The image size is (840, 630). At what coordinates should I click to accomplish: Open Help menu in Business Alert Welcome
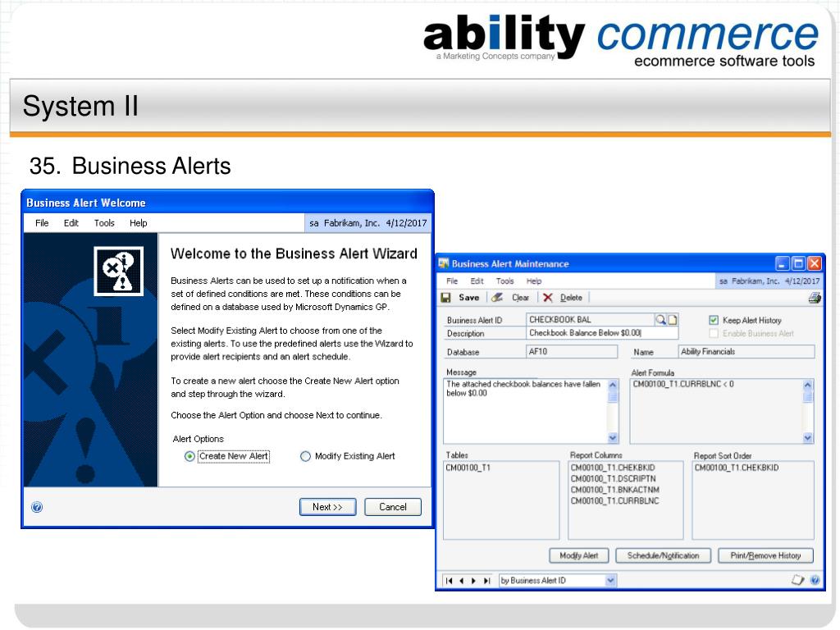[138, 223]
